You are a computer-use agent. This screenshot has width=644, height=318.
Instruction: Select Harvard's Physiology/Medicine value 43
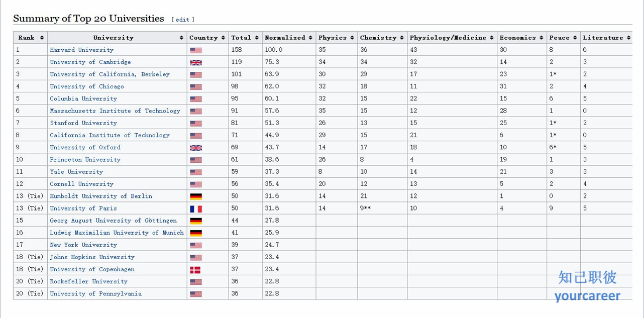point(413,50)
